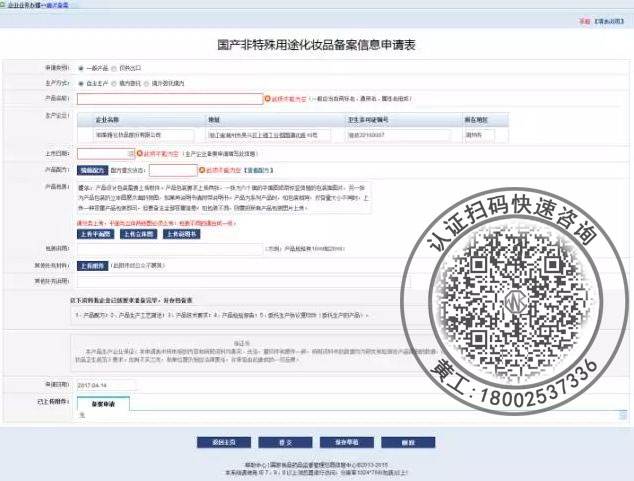Click the license number cell in the table
634x481 pixels.
tap(398, 135)
